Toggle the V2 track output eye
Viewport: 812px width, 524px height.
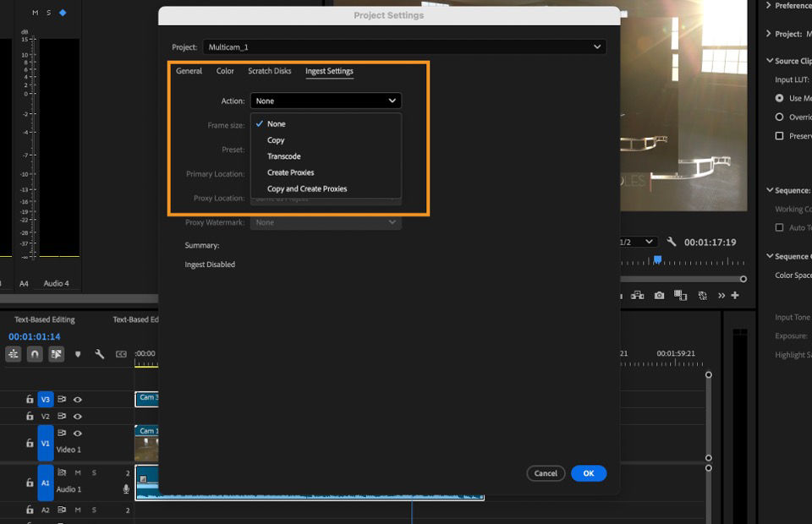(x=78, y=417)
